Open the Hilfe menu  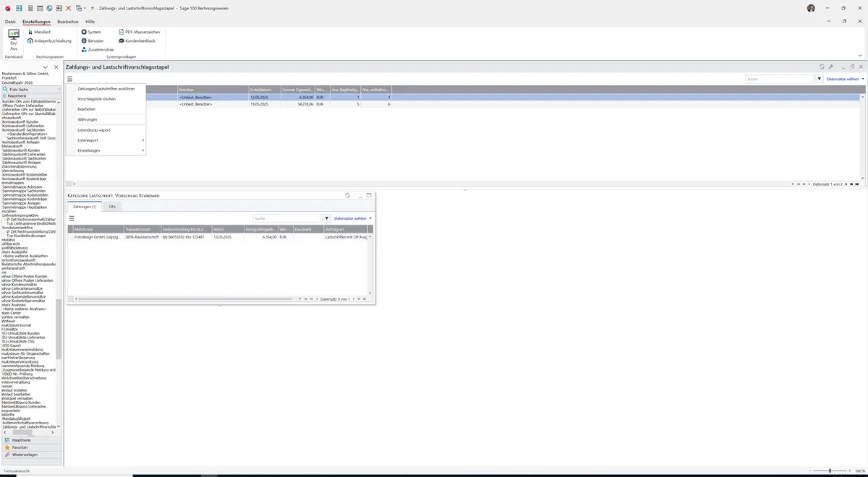(90, 22)
